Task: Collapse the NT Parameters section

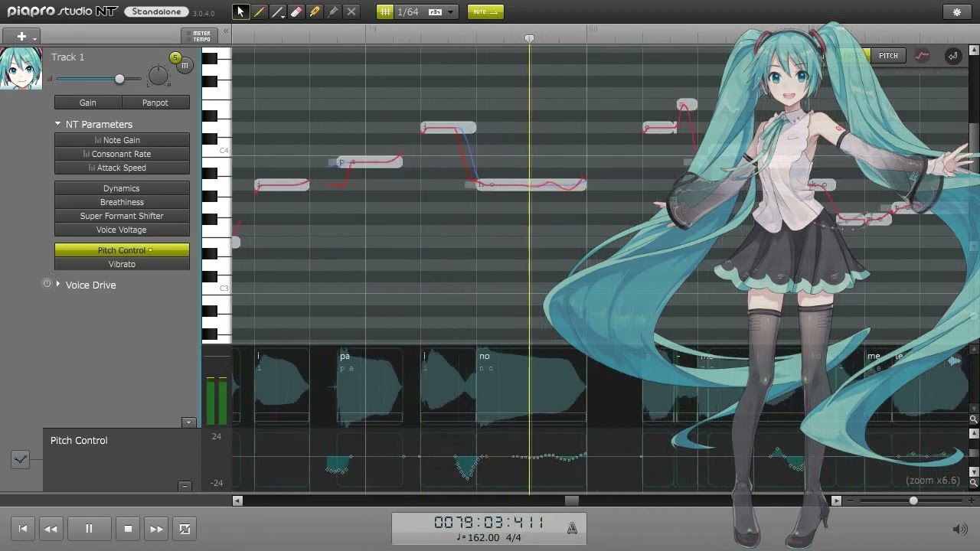Action: point(57,124)
